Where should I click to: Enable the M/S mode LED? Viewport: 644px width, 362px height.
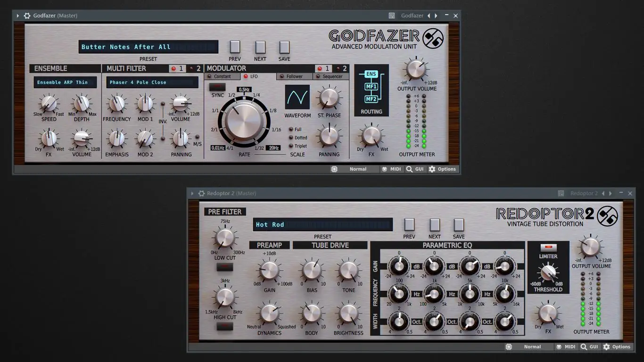[197, 138]
